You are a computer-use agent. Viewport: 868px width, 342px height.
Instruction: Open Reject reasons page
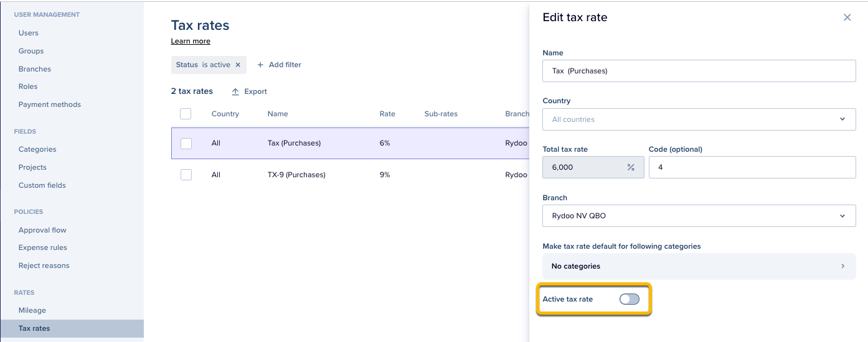coord(44,266)
